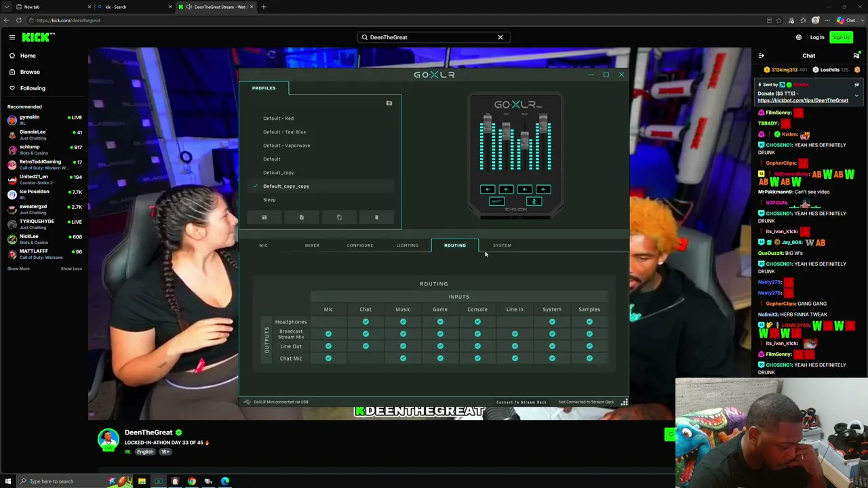Open the chat users list icon
Screen dimensions: 868x488
coord(856,56)
